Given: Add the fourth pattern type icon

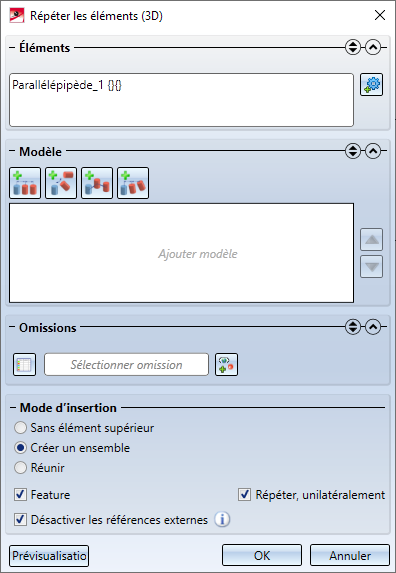Looking at the screenshot, I should pyautogui.click(x=133, y=183).
